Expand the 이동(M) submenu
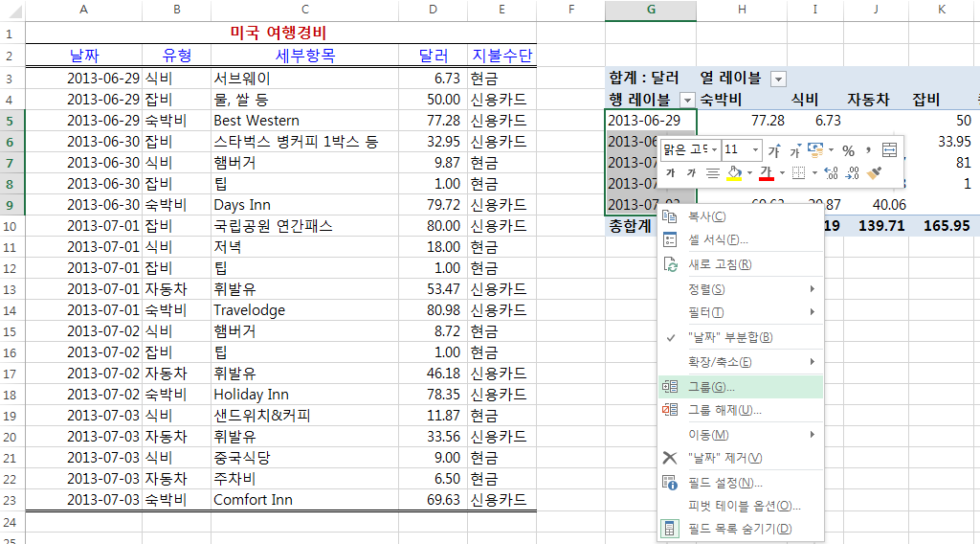 [x=741, y=435]
